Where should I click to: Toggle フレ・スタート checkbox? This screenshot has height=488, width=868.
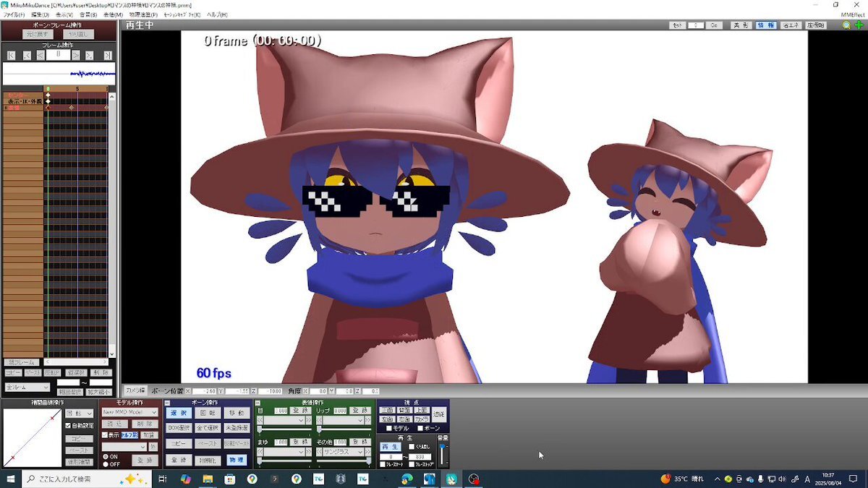[384, 464]
